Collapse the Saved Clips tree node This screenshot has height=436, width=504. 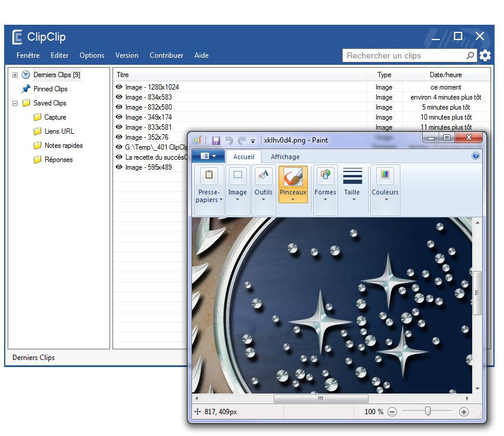tap(15, 103)
